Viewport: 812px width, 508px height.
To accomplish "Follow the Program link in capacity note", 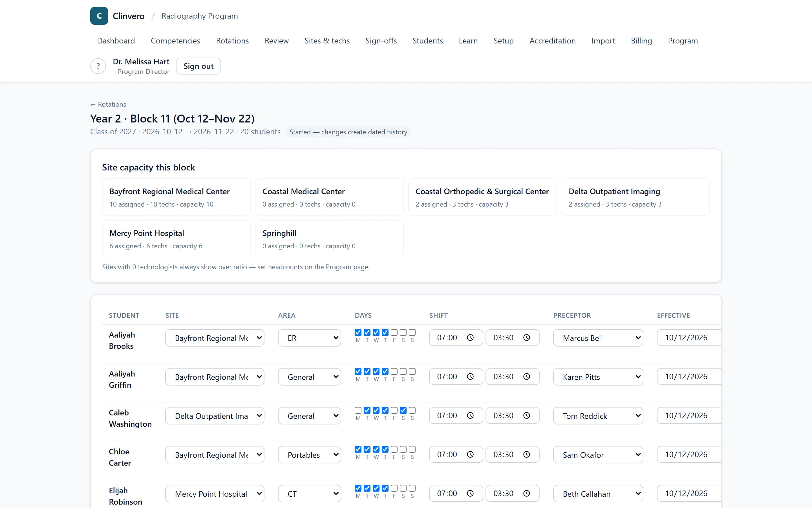I will click(338, 267).
